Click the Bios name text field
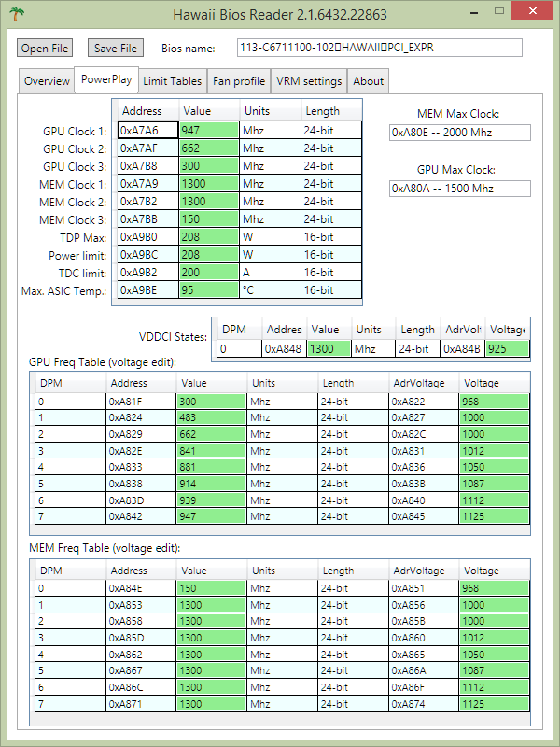 pos(380,48)
